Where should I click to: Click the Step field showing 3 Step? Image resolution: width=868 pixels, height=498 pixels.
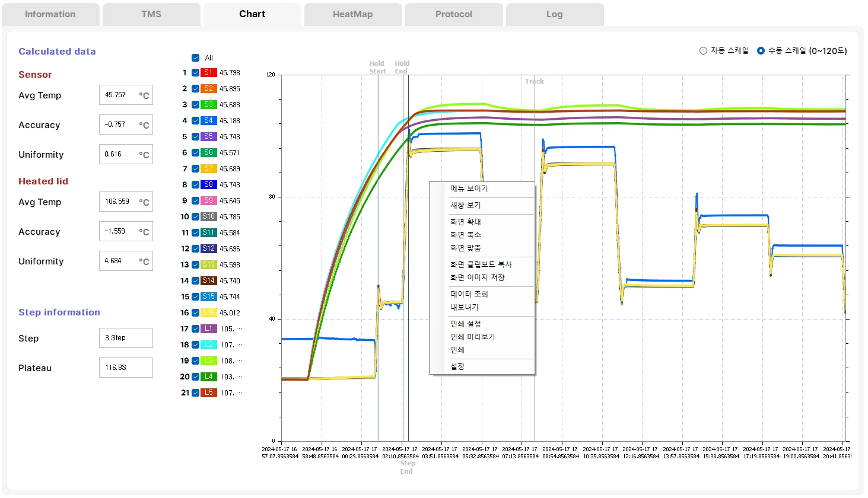[x=126, y=338]
